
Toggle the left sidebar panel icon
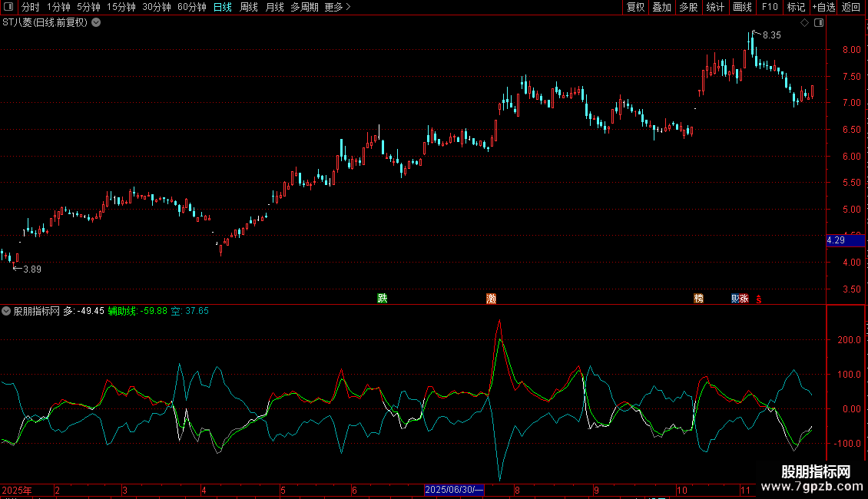coord(8,7)
